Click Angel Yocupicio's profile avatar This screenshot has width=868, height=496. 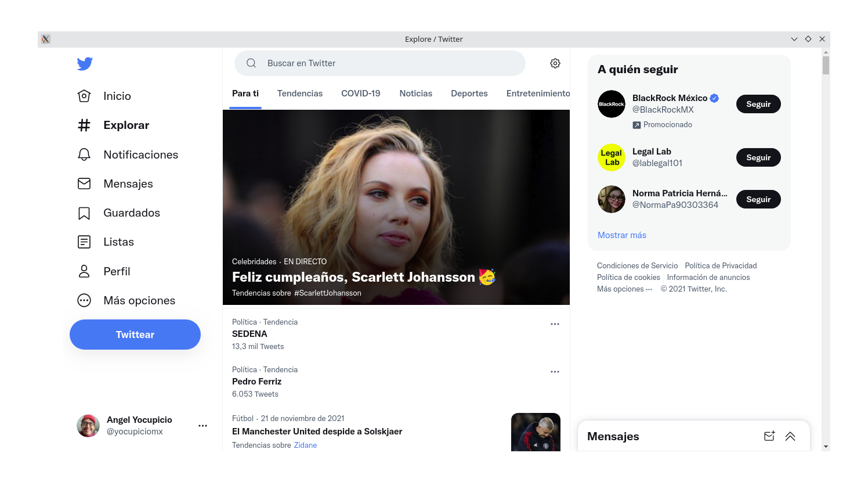pos(88,426)
